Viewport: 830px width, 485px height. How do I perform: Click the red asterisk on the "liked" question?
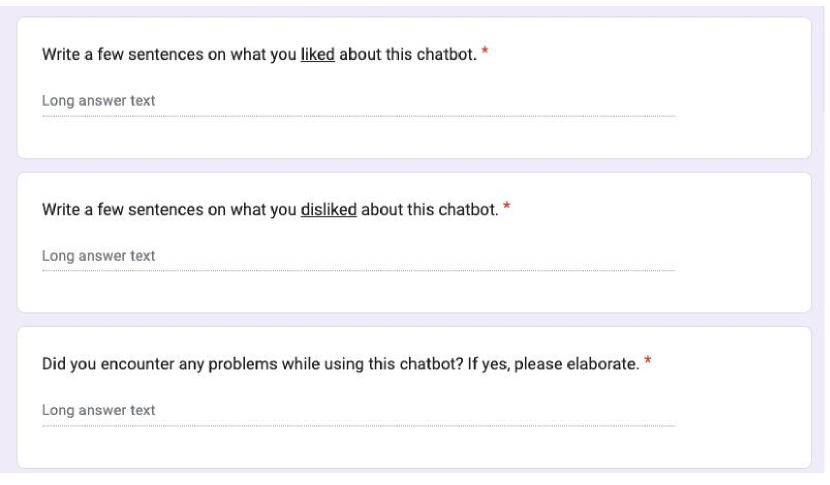[x=486, y=52]
